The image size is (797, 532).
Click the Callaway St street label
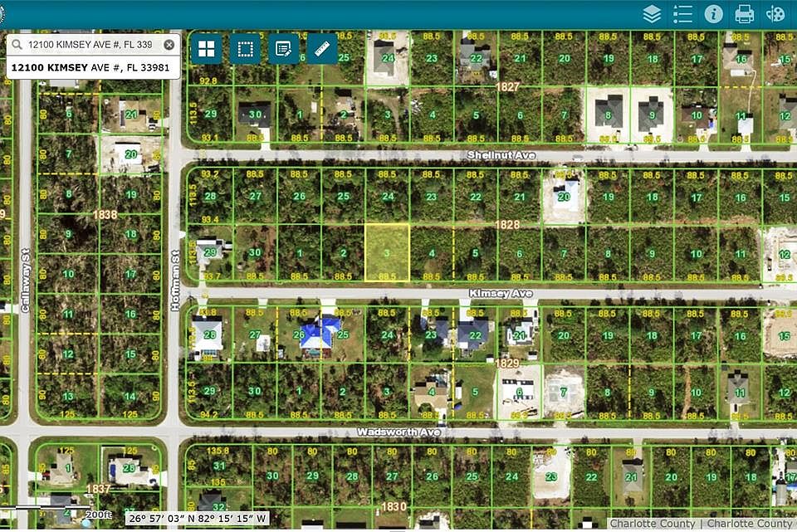pyautogui.click(x=26, y=280)
